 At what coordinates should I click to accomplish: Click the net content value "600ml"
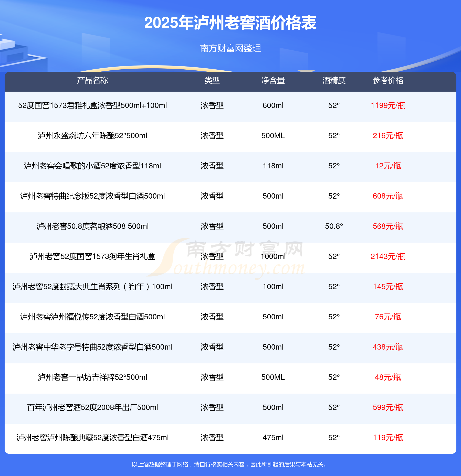pos(273,105)
